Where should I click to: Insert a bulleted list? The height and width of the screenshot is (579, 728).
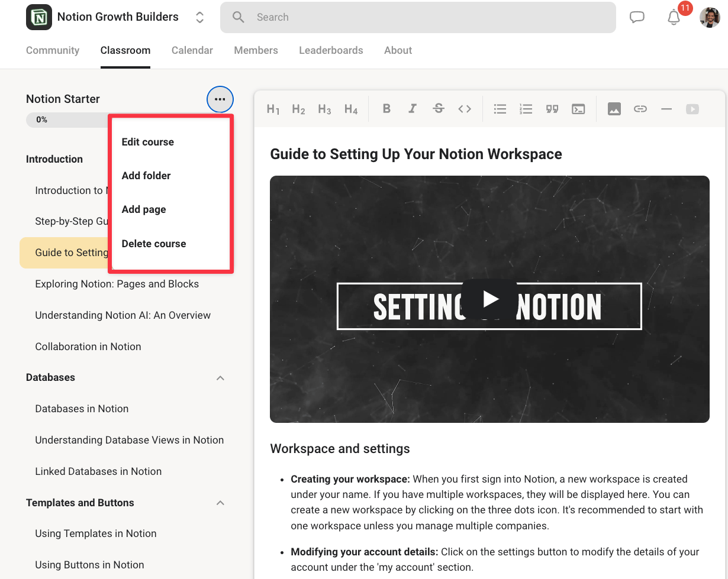tap(500, 109)
